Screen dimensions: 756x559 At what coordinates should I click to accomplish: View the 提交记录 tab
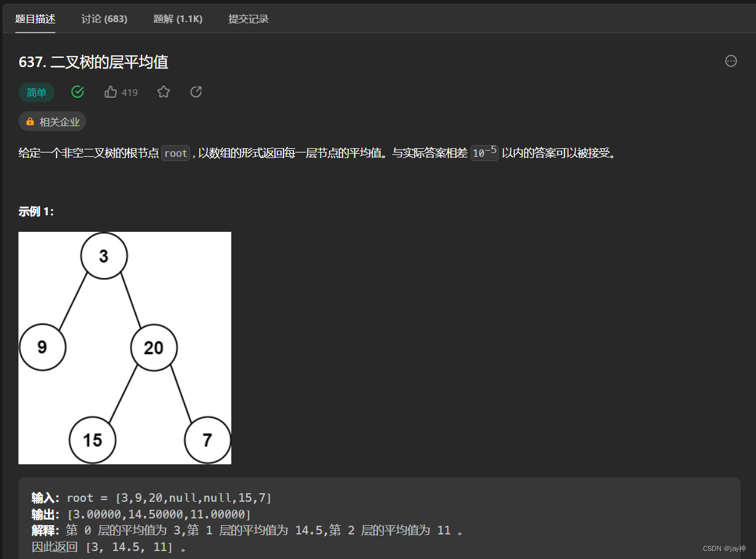[249, 19]
